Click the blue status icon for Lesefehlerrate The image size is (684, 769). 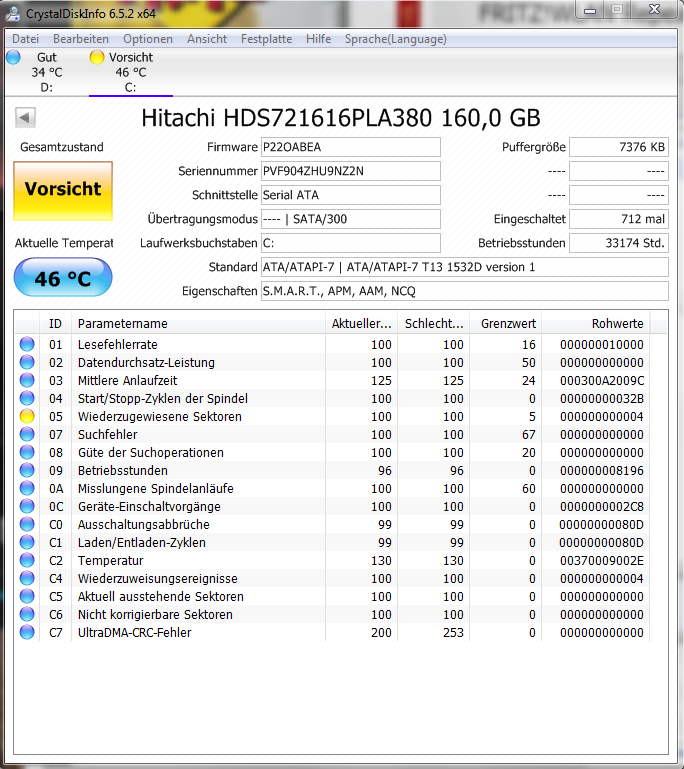[x=27, y=344]
